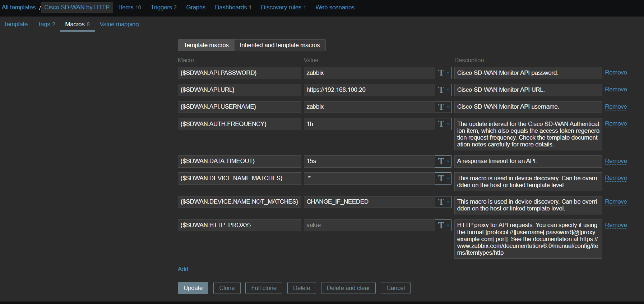The width and height of the screenshot is (644, 304).
Task: Open value type dropdown for {$SDWAN.DATA.TIMEOUT}
Action: pyautogui.click(x=443, y=162)
